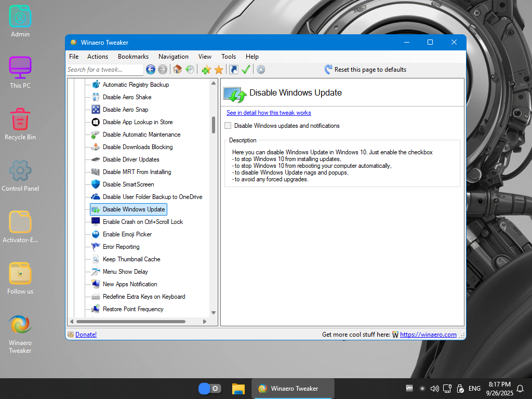Click the clock history toolbar icon
The height and width of the screenshot is (399, 532).
click(x=190, y=70)
